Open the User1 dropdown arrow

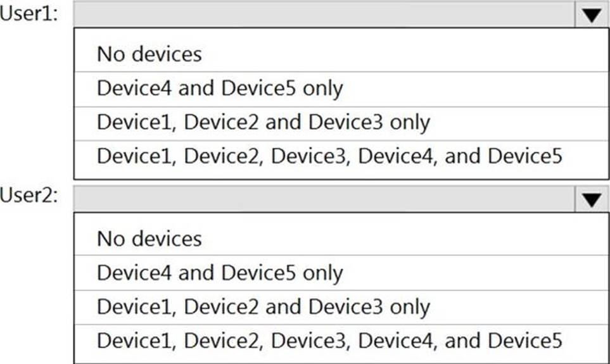click(x=591, y=15)
